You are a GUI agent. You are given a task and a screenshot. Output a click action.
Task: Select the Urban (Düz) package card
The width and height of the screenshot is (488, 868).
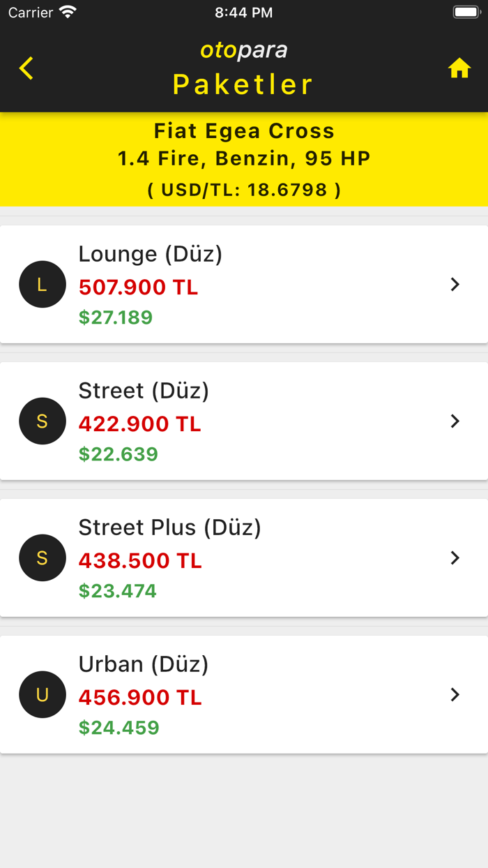pyautogui.click(x=244, y=695)
